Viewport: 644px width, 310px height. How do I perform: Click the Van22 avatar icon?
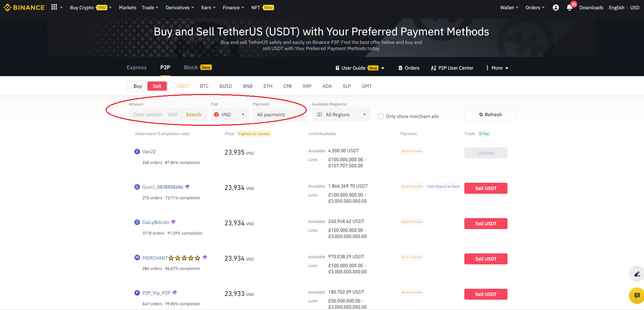[137, 152]
